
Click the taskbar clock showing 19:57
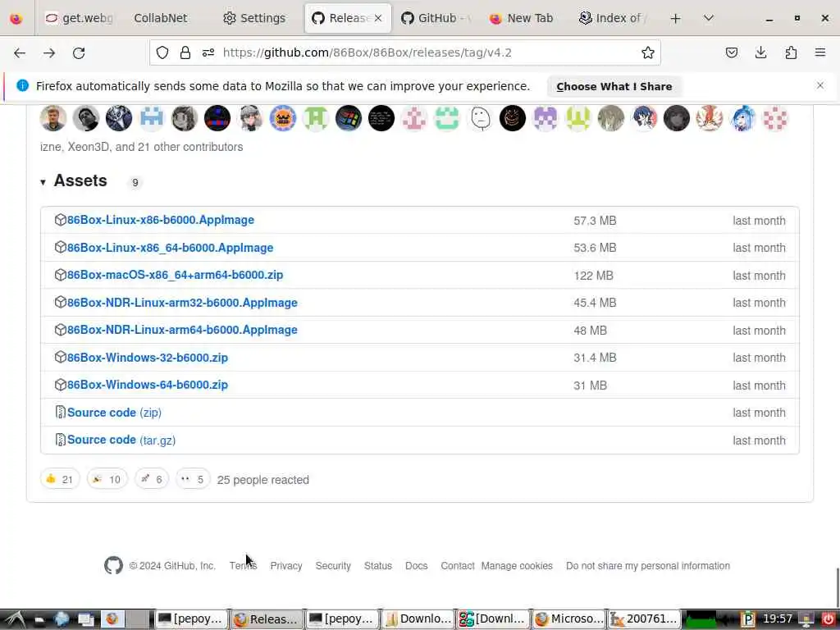coord(778,619)
